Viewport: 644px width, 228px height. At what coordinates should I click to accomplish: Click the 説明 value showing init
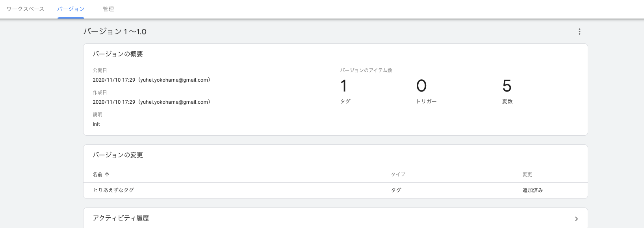coord(96,124)
